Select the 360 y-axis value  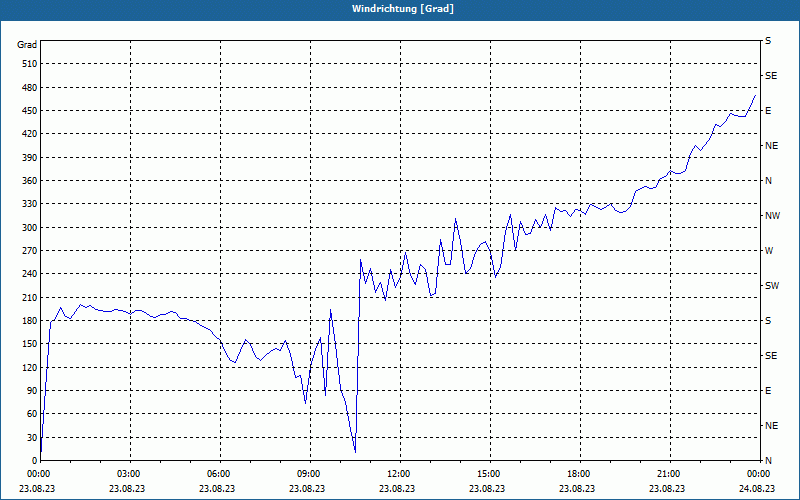(x=30, y=181)
